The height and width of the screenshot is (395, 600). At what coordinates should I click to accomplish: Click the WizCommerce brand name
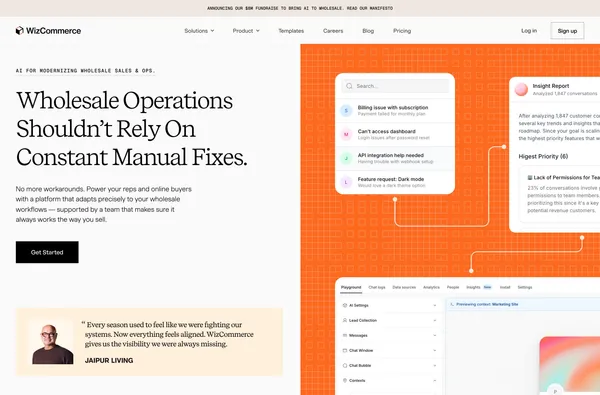point(54,31)
